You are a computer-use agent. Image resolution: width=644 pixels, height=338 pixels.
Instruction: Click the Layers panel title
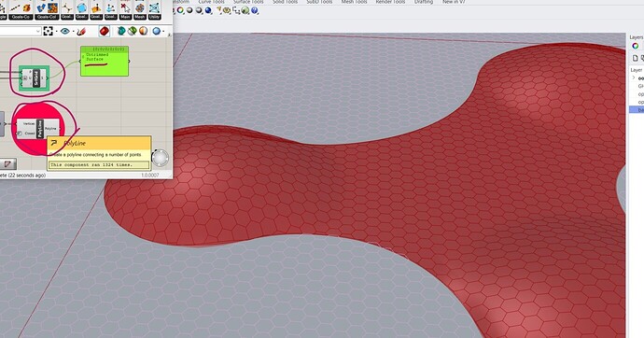click(x=637, y=37)
